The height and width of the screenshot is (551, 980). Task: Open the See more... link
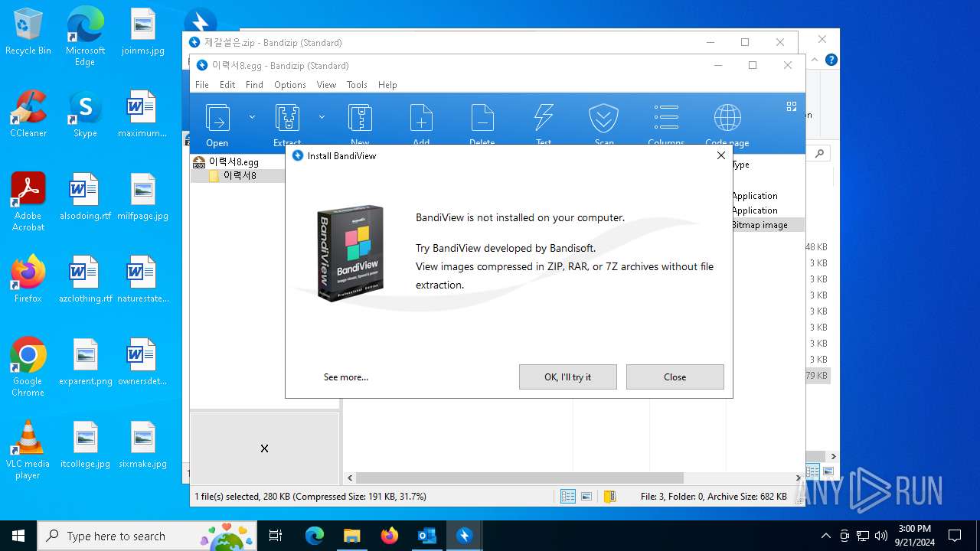[346, 377]
